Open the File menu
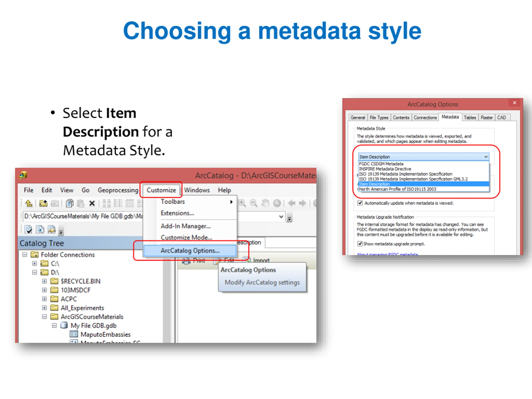The image size is (532, 399). [29, 190]
